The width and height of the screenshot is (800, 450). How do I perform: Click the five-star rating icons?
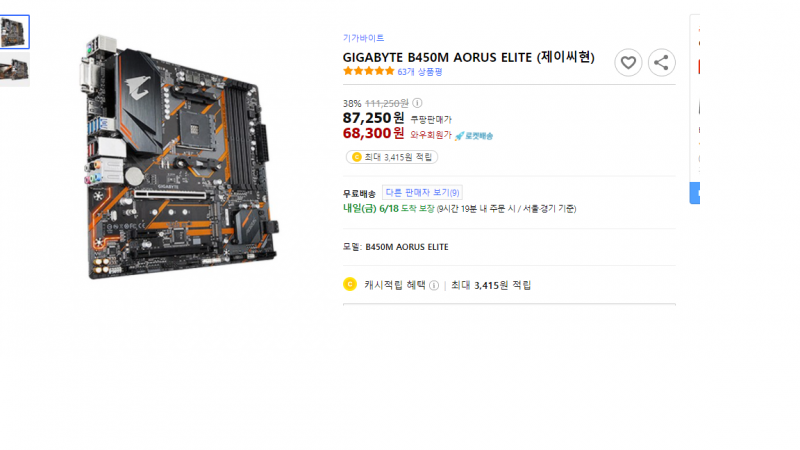(369, 71)
